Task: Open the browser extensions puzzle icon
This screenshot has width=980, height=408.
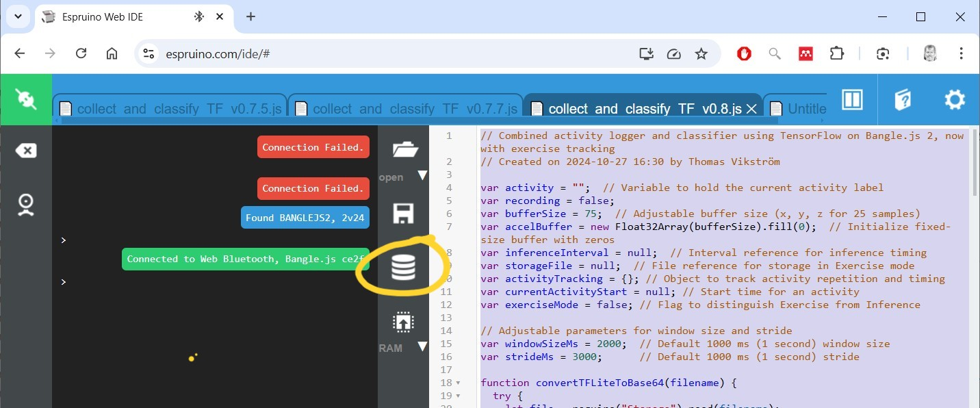Action: [837, 53]
